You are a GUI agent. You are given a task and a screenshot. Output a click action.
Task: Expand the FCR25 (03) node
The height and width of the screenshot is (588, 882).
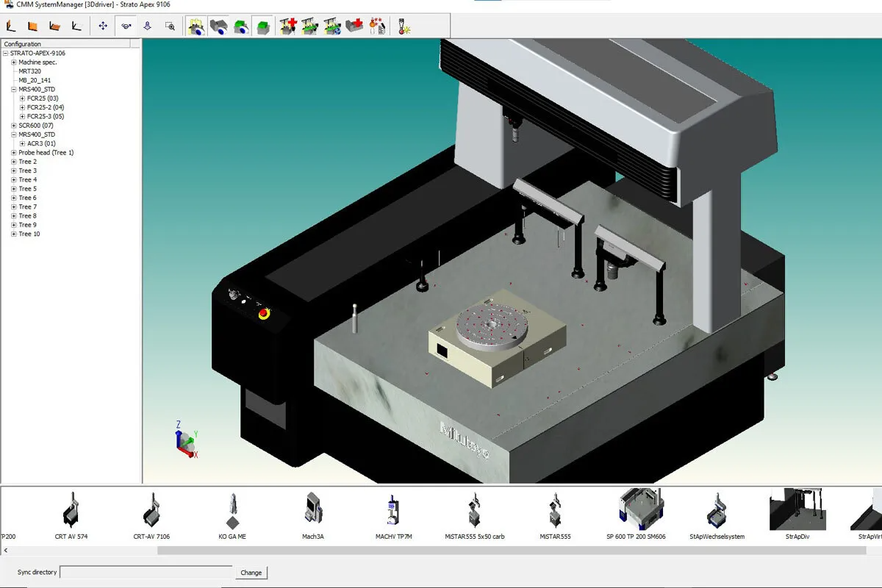point(23,98)
